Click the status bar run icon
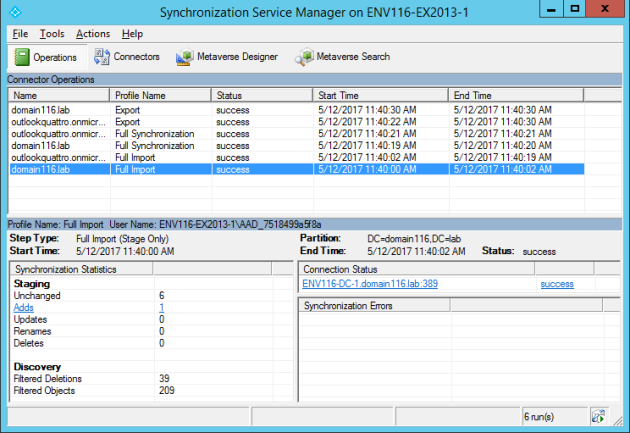 coord(598,417)
